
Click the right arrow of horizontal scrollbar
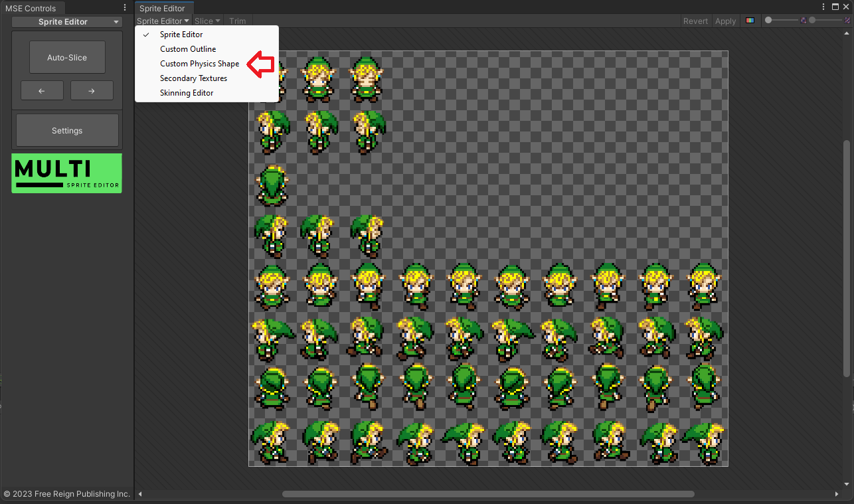[837, 494]
